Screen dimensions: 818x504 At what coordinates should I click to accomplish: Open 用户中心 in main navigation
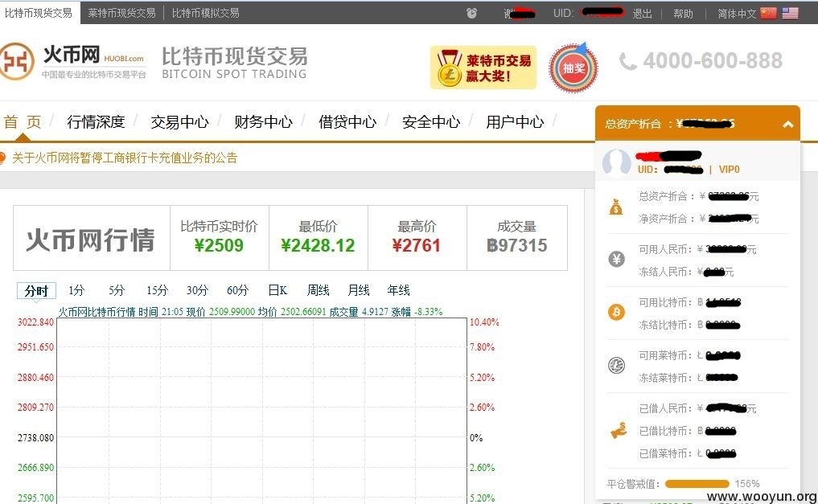(515, 122)
